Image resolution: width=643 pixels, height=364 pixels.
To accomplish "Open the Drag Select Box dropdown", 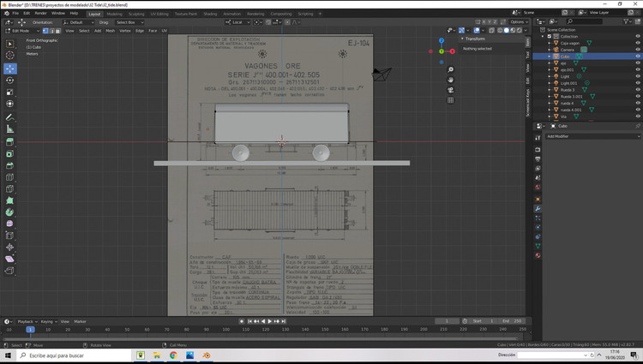I will 129,22.
